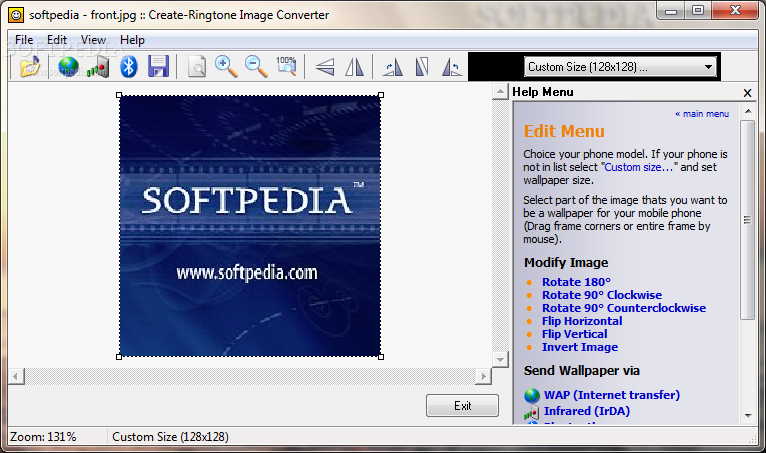Flip image horizontal toolbar icon
766x453 pixels.
(x=355, y=66)
